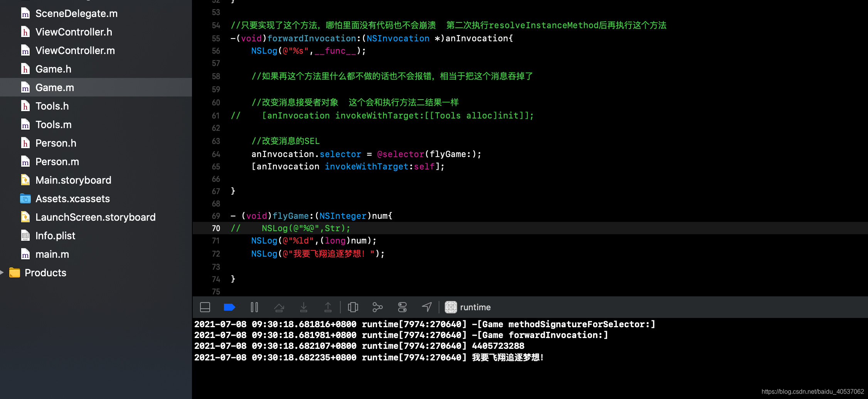Open the Environment Overrides control

click(x=402, y=307)
